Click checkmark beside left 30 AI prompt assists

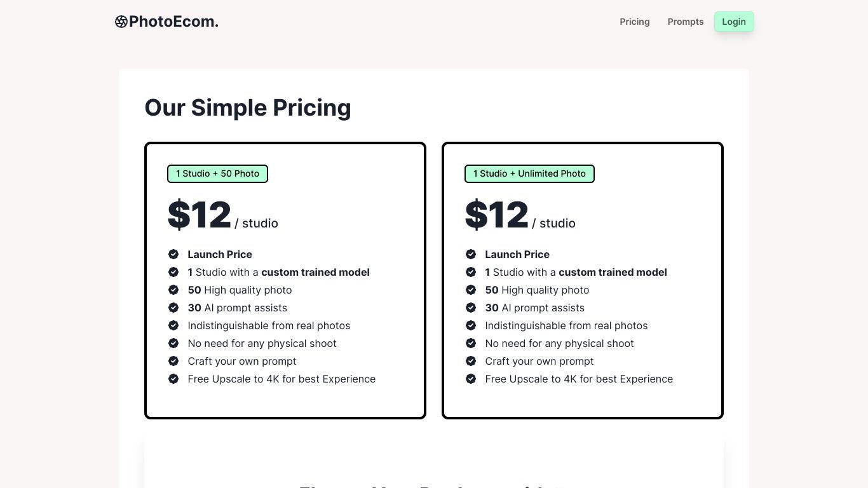(x=173, y=308)
